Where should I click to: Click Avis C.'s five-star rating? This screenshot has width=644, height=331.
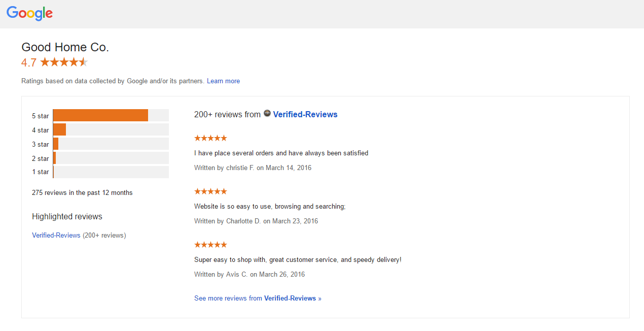(210, 245)
